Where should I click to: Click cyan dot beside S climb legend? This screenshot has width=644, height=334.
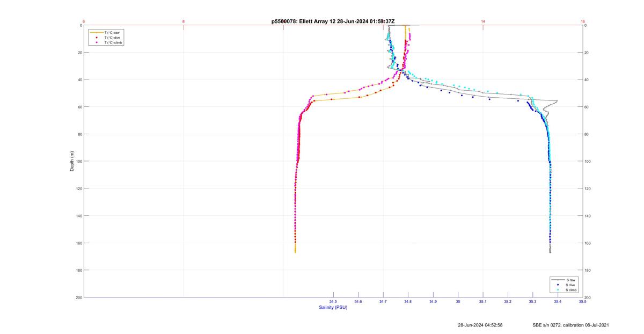tap(558, 290)
